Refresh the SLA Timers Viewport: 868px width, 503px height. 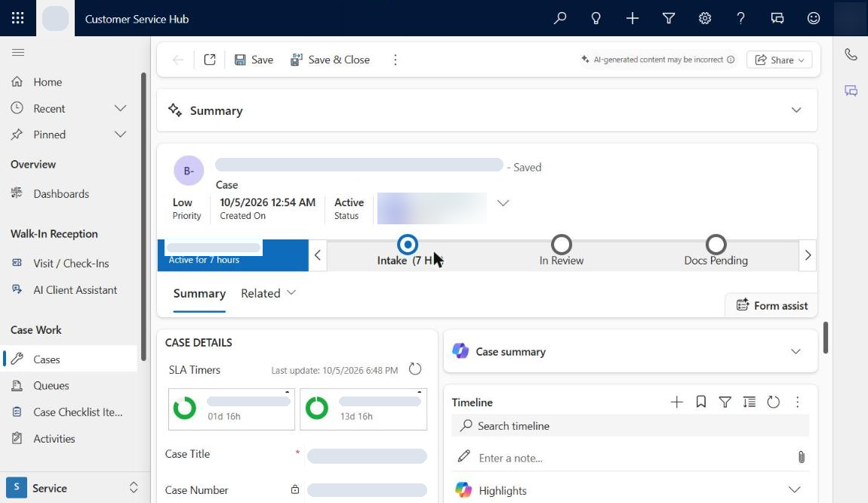pyautogui.click(x=415, y=369)
